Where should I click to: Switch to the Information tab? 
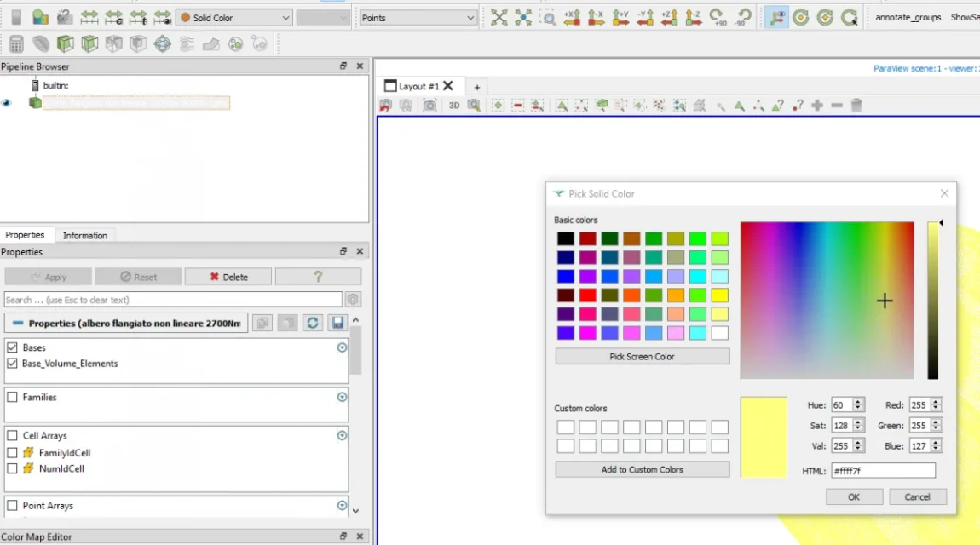pos(85,236)
